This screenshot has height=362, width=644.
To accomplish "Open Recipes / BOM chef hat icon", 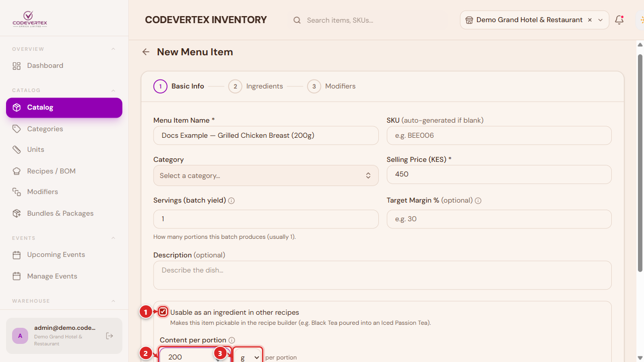I will tap(17, 171).
